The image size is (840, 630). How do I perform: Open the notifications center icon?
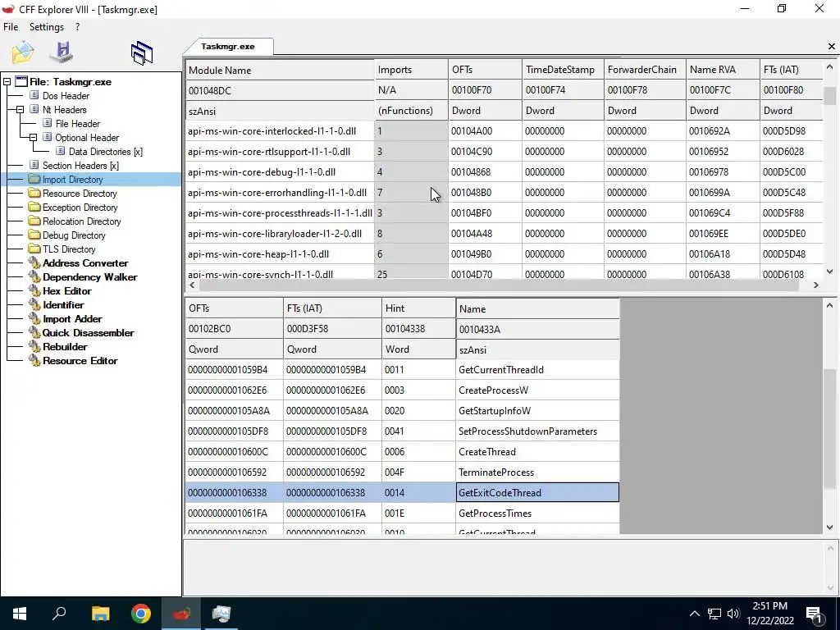click(815, 614)
